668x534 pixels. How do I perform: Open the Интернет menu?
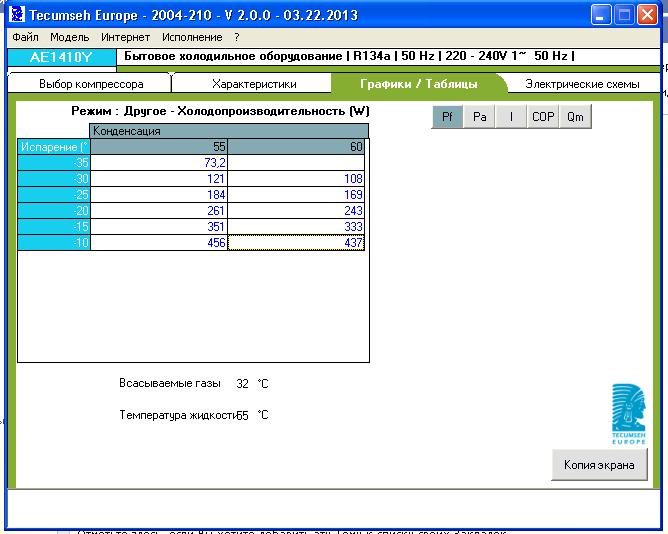point(125,37)
